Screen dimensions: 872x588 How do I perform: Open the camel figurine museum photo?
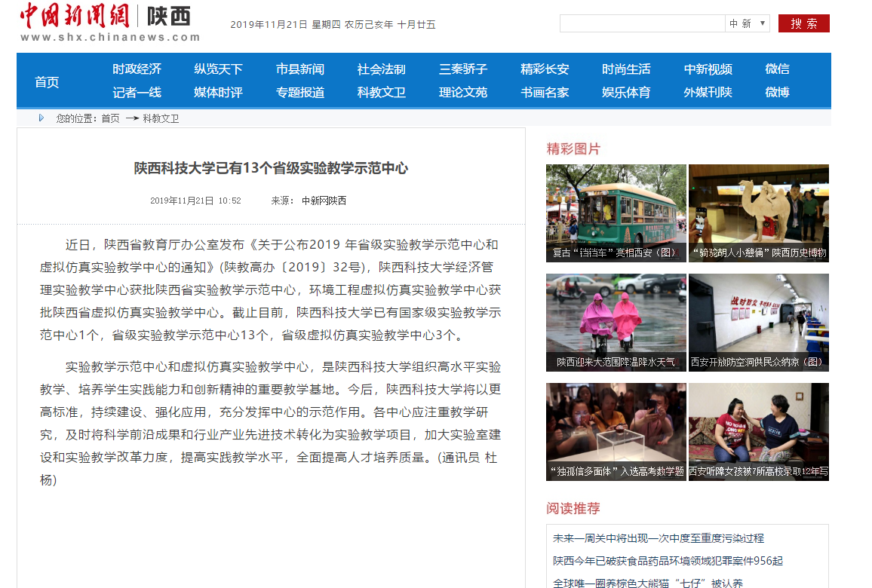pyautogui.click(x=758, y=213)
